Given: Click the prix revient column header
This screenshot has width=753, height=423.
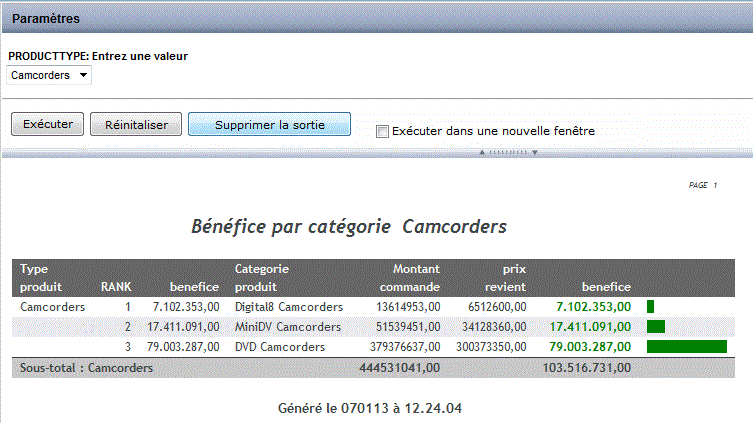Looking at the screenshot, I should (500, 278).
